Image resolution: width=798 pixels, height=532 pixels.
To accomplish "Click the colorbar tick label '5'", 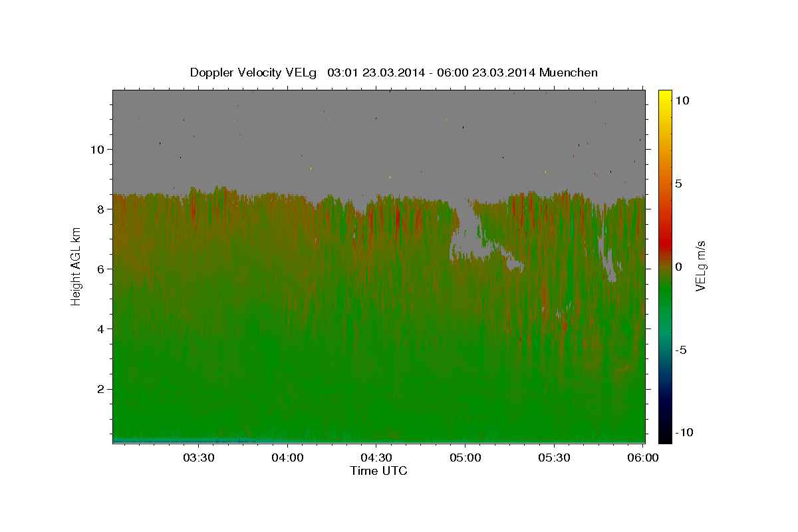I will [680, 184].
